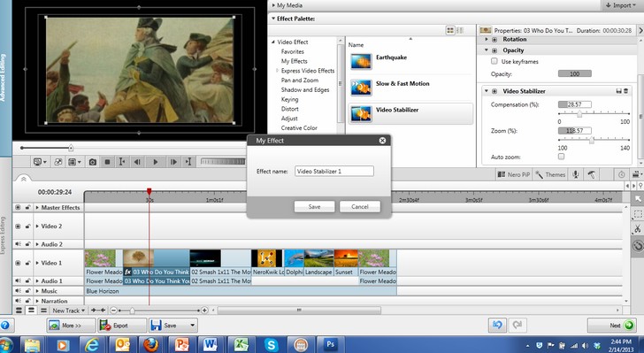644x353 pixels.
Task: Open the Save button dropdown arrow
Action: click(192, 326)
